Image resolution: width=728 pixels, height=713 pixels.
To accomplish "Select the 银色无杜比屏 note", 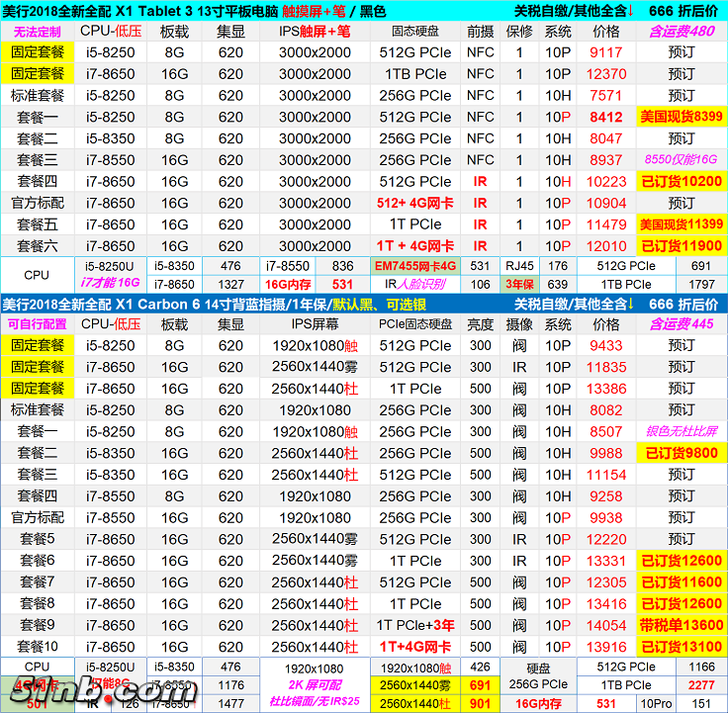I will click(x=682, y=431).
